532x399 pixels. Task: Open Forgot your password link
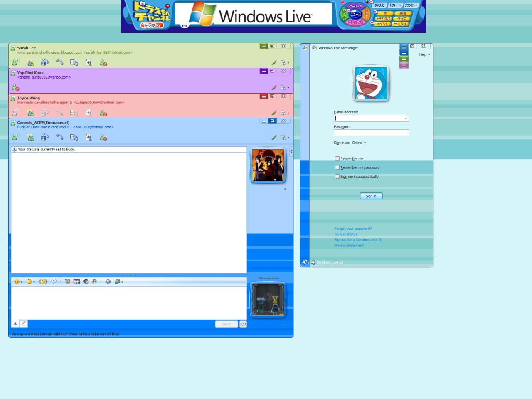pos(353,229)
